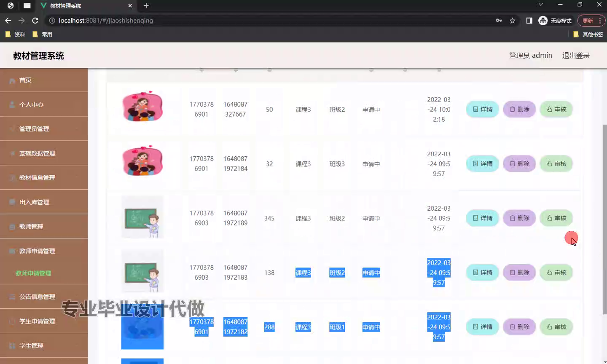Open the tab search chevron
Viewport: 607px width, 364px height.
tap(541, 5)
